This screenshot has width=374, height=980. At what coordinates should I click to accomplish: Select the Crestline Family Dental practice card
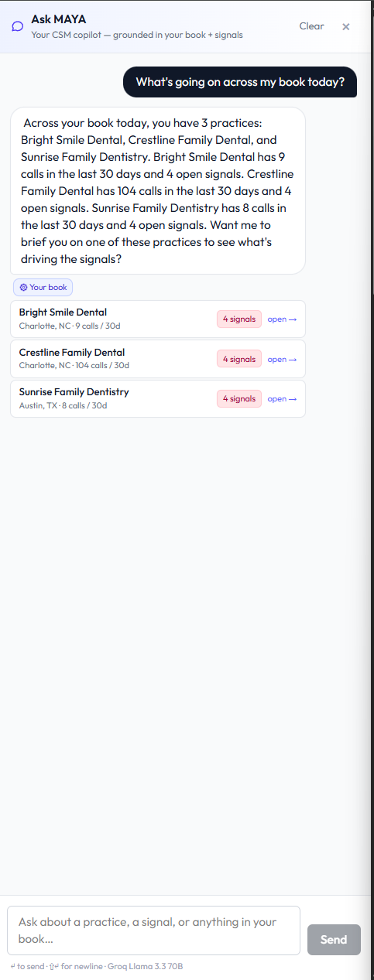pyautogui.click(x=158, y=359)
